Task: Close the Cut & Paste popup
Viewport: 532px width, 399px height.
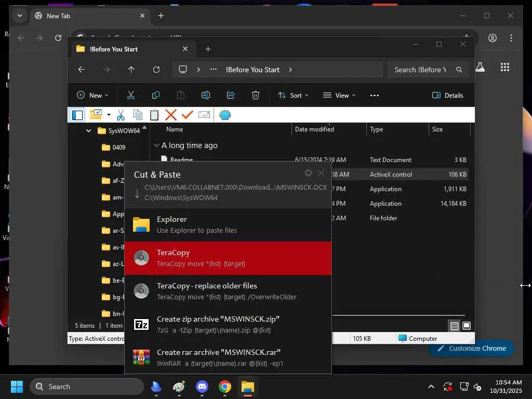Action: coord(321,173)
